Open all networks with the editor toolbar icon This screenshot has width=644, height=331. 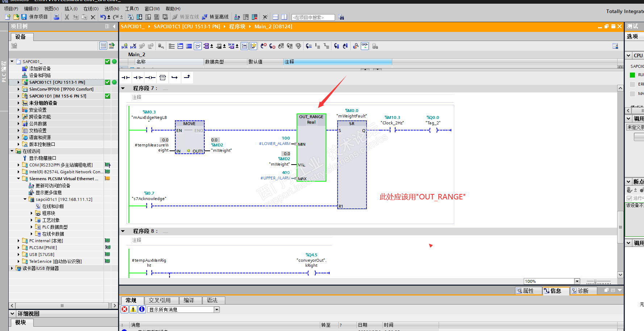pos(180,46)
